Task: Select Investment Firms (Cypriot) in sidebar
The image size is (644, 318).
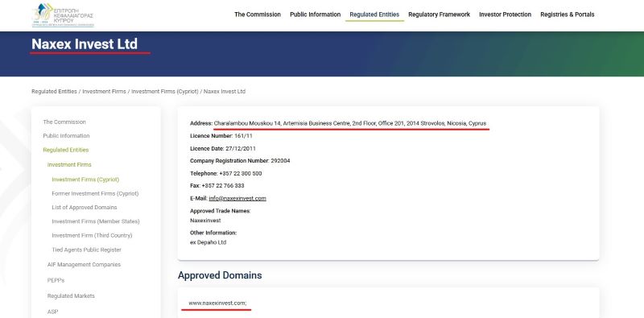Action: (85, 180)
